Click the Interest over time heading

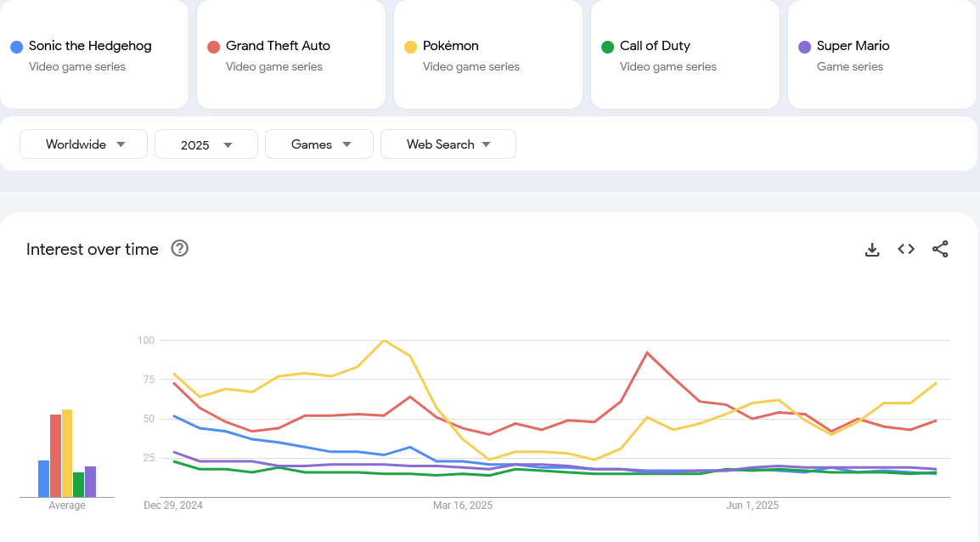[93, 250]
